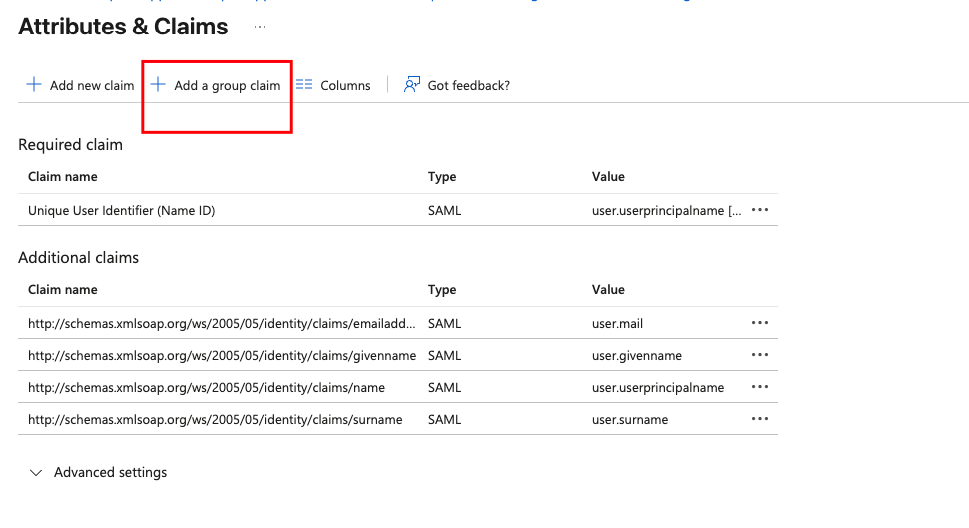
Task: Open the emailaddress claim URL entry
Action: click(x=220, y=324)
